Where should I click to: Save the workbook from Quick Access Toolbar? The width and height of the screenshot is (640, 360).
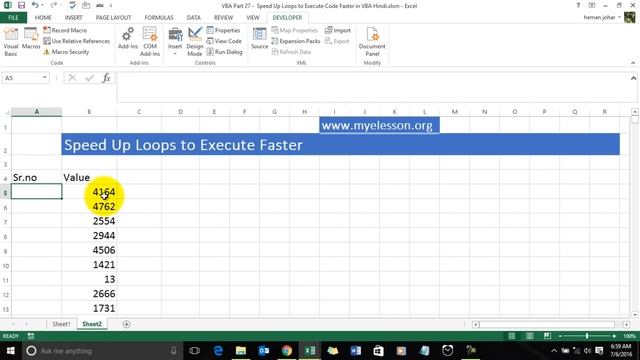[21, 6]
